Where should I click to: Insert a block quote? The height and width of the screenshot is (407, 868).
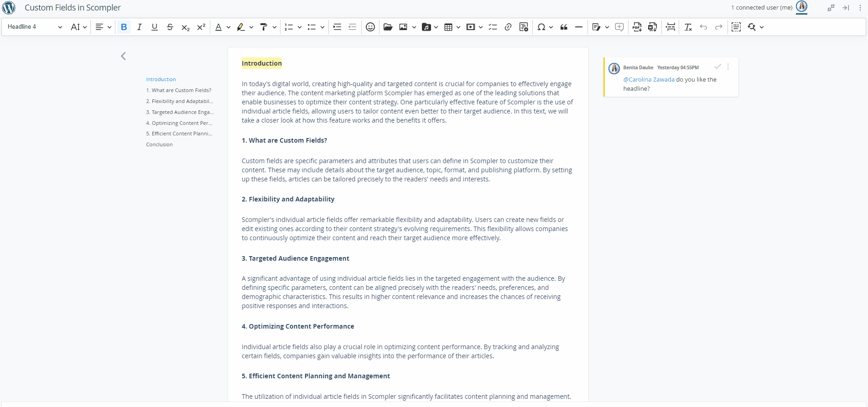[564, 27]
